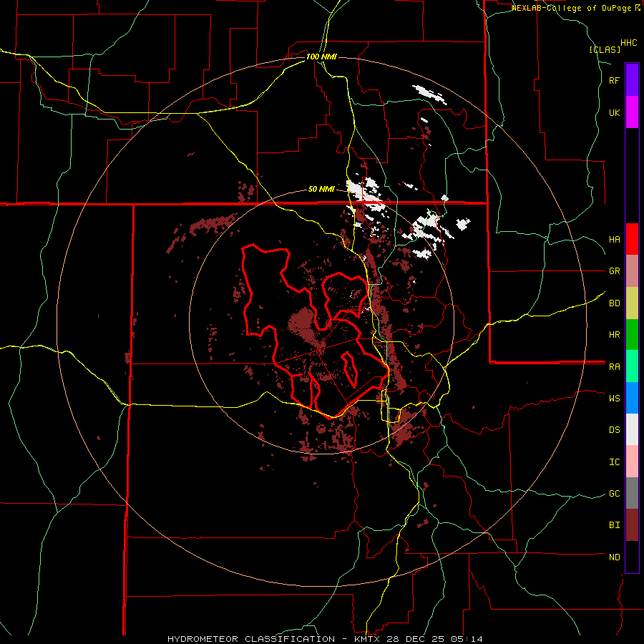Click the HA legend label

[x=614, y=240]
